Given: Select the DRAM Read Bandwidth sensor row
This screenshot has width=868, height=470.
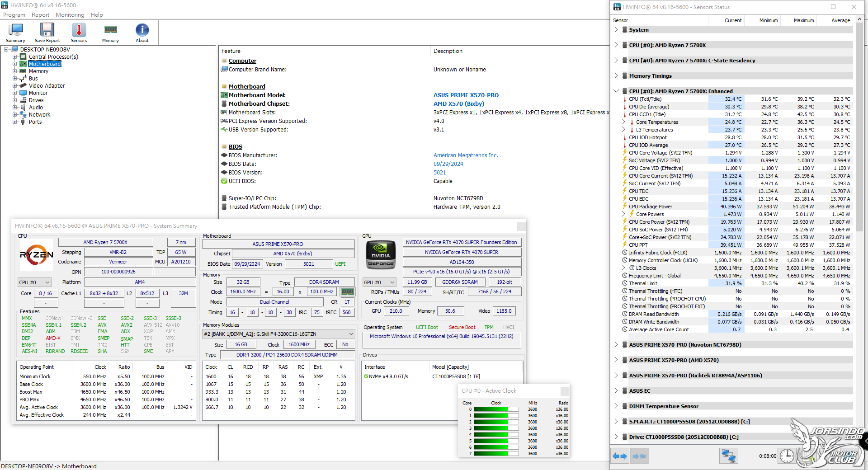Looking at the screenshot, I should (x=736, y=314).
